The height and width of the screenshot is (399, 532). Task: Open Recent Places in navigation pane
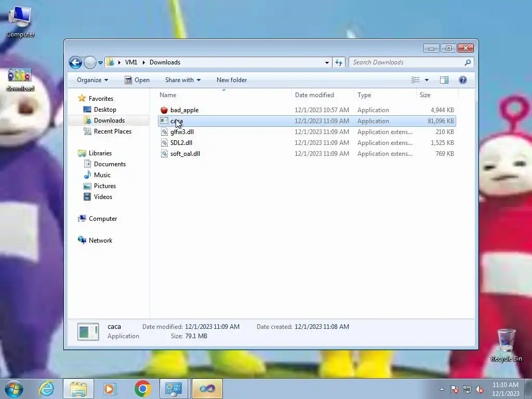coord(112,131)
